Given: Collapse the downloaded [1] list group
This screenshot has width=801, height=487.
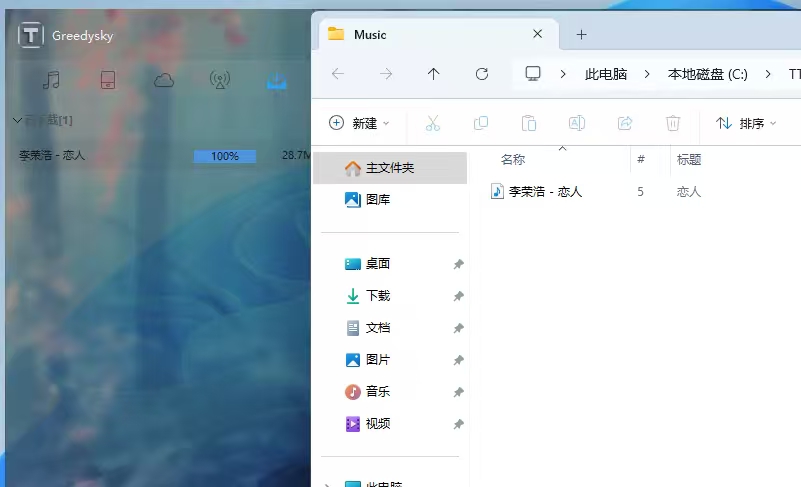Looking at the screenshot, I should click(x=17, y=121).
